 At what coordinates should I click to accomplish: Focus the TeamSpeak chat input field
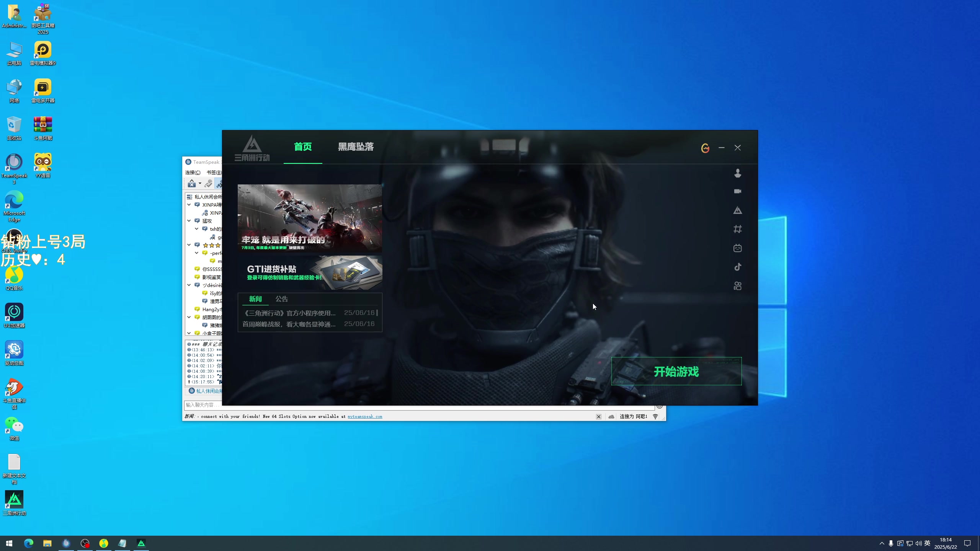click(419, 405)
